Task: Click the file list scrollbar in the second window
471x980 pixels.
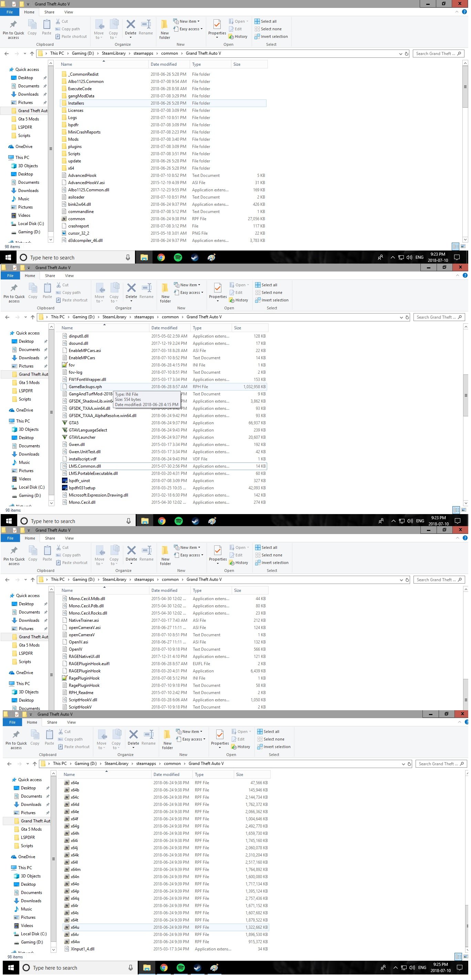Action: pyautogui.click(x=465, y=396)
